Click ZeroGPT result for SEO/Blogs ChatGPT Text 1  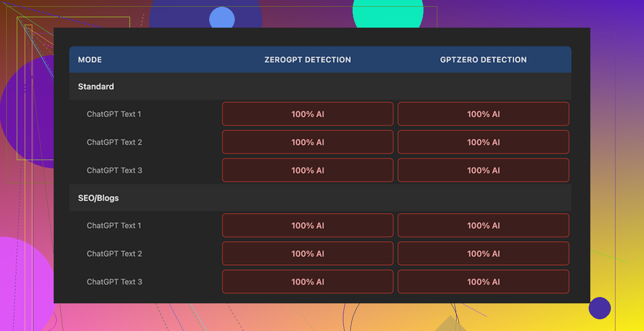point(307,225)
